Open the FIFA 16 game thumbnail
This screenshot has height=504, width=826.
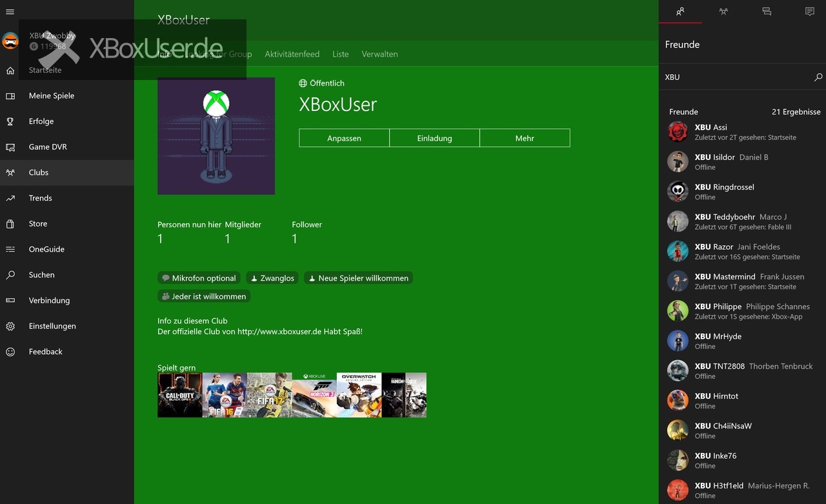coord(225,395)
